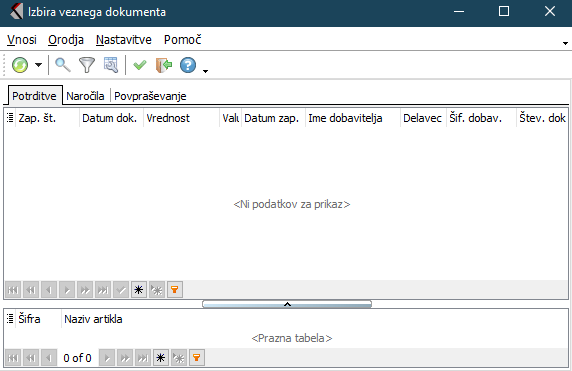Set bookmark with asterisk in lower navigator
This screenshot has height=371, width=572.
click(161, 358)
